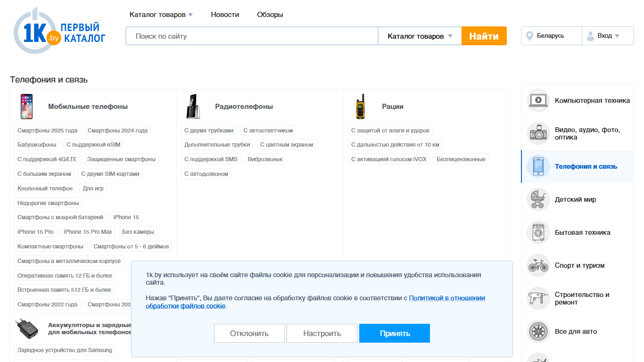Select the Недорогие смартфоны tag
The image size is (644, 362).
48,203
